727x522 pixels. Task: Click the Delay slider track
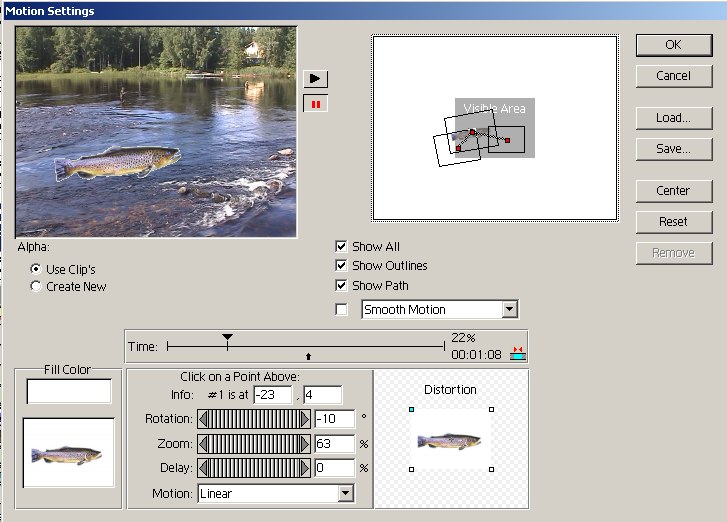[254, 468]
